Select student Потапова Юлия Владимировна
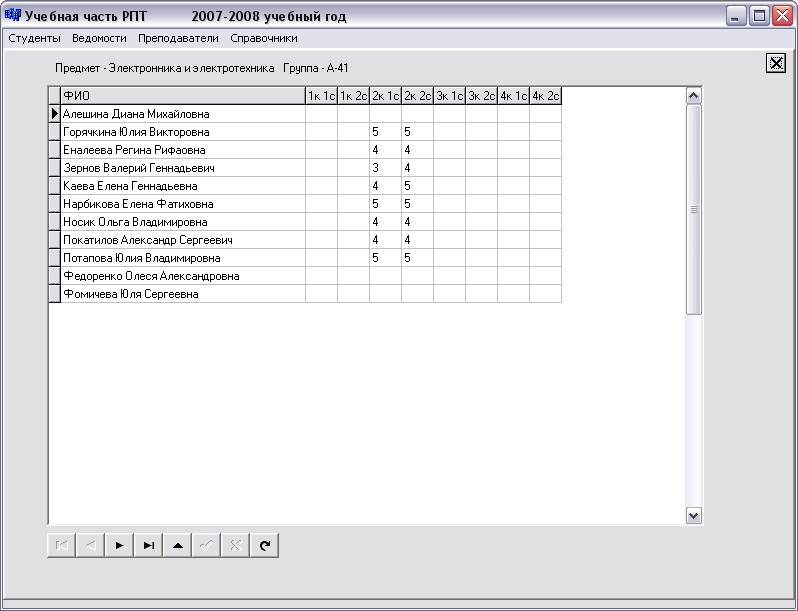 pyautogui.click(x=183, y=258)
